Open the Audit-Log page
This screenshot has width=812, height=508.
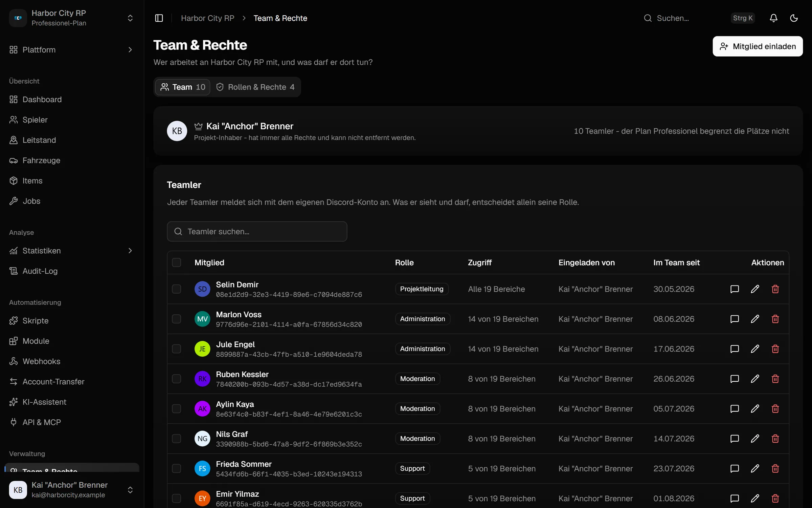72,271
